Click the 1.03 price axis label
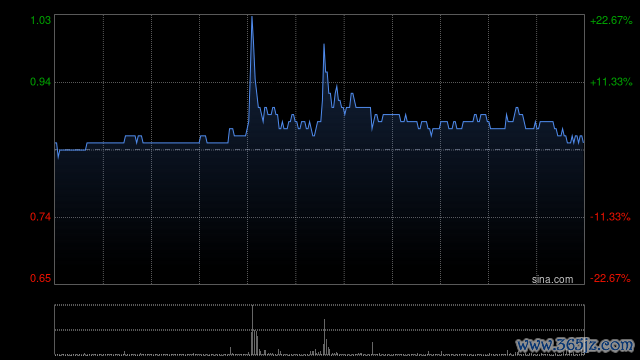This screenshot has height=360, width=640. click(40, 20)
